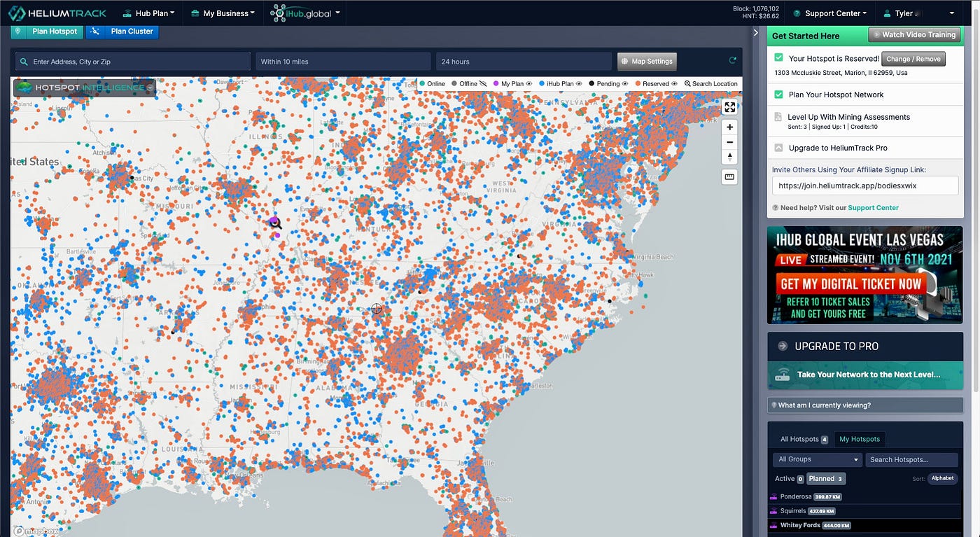Select the Active hotspots filter
This screenshot has height=537, width=980.
[x=789, y=479]
